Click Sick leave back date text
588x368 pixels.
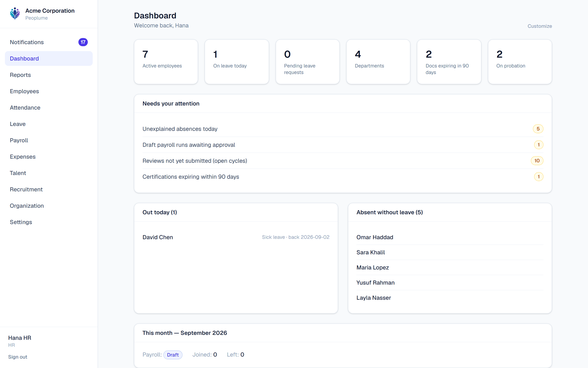click(295, 237)
